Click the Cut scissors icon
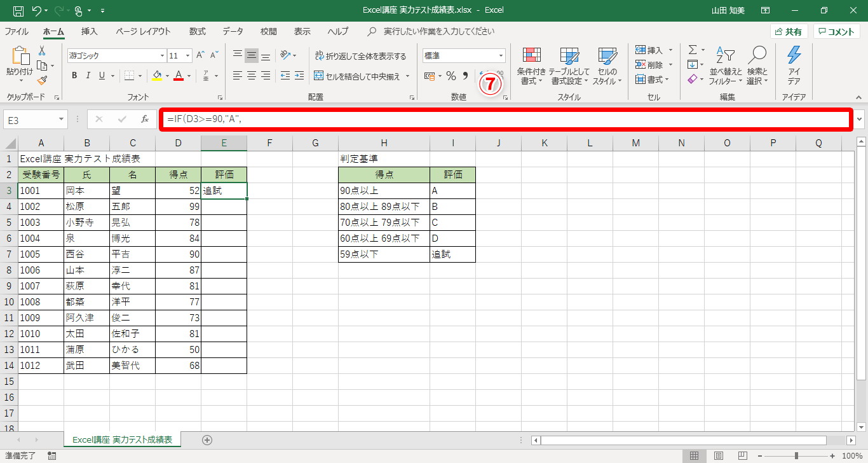The height and width of the screenshot is (463, 868). click(x=43, y=50)
